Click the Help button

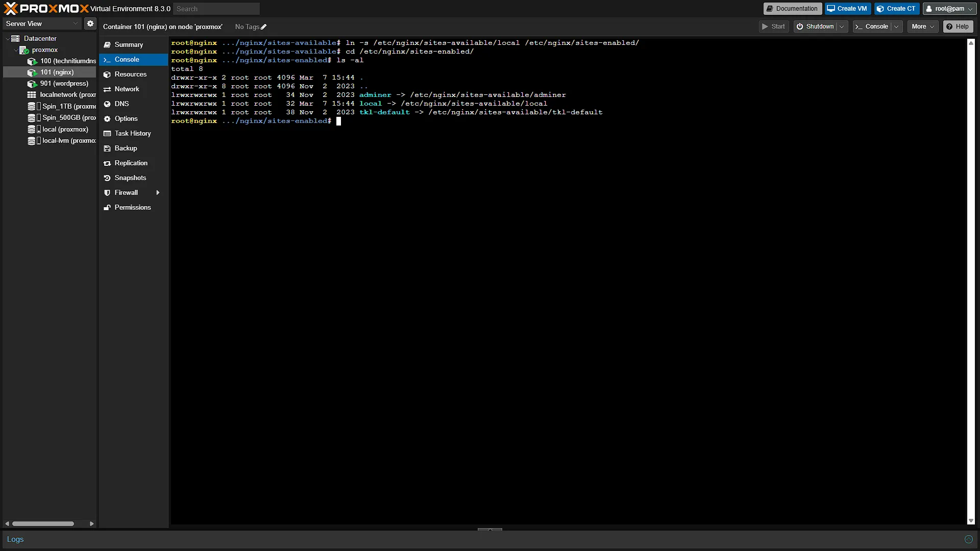pos(958,27)
